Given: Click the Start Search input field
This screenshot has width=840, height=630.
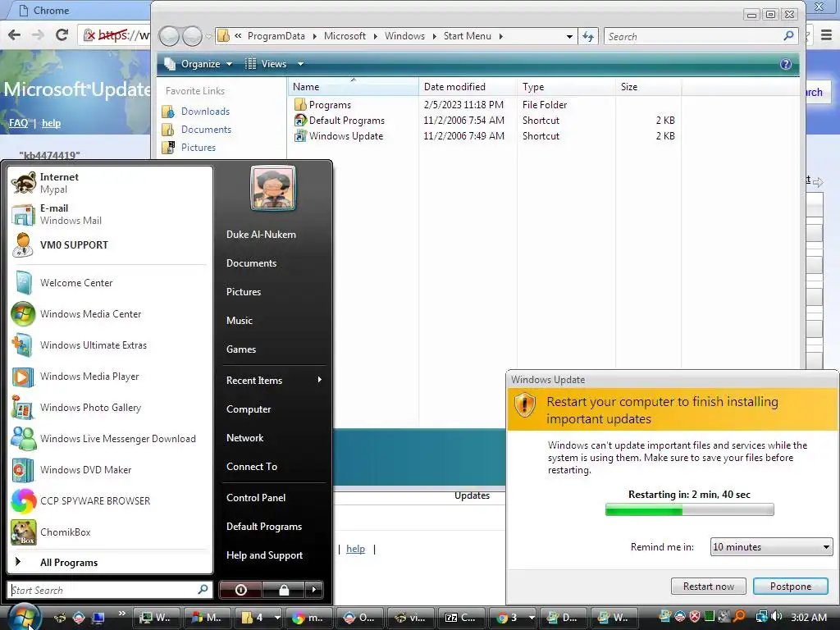Looking at the screenshot, I should point(110,590).
